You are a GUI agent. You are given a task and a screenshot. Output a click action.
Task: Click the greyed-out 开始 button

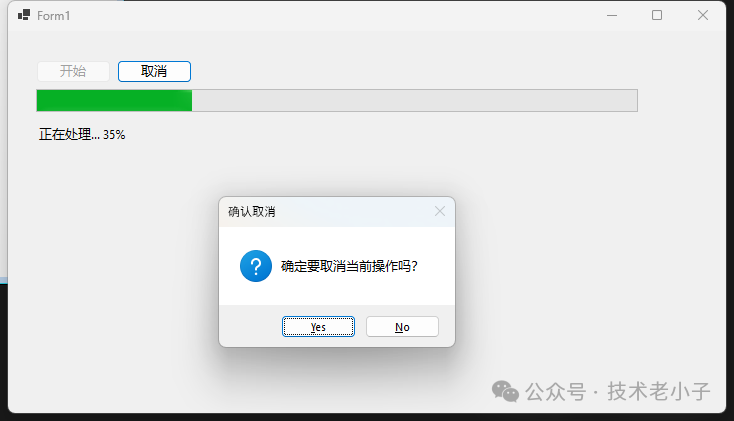click(73, 71)
